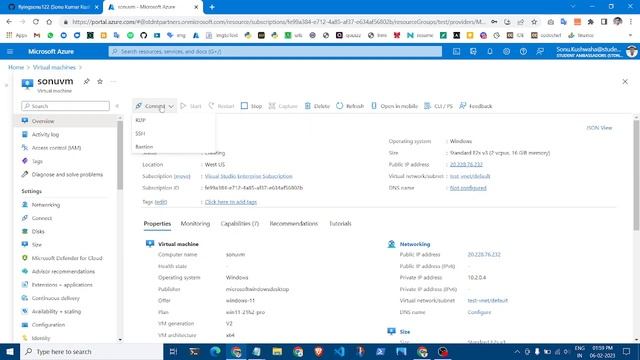The height and width of the screenshot is (360, 640).
Task: Click Virtual machines breadcrumb link
Action: point(54,67)
